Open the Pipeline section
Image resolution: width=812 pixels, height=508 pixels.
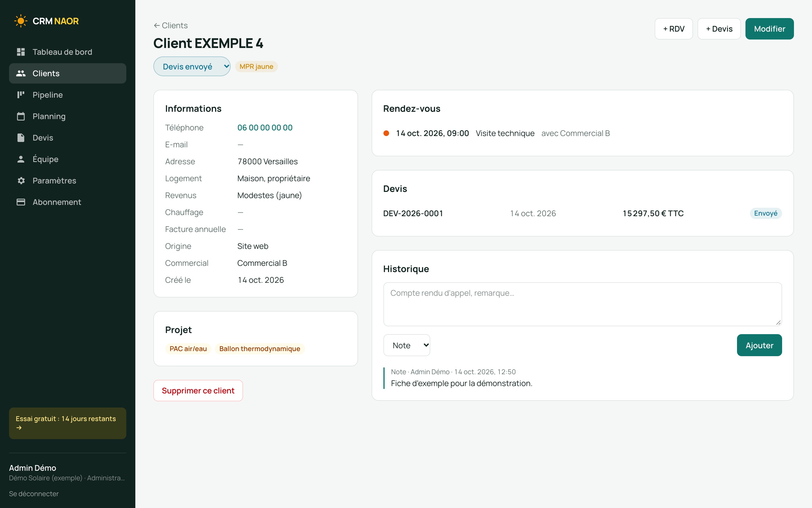(x=67, y=95)
